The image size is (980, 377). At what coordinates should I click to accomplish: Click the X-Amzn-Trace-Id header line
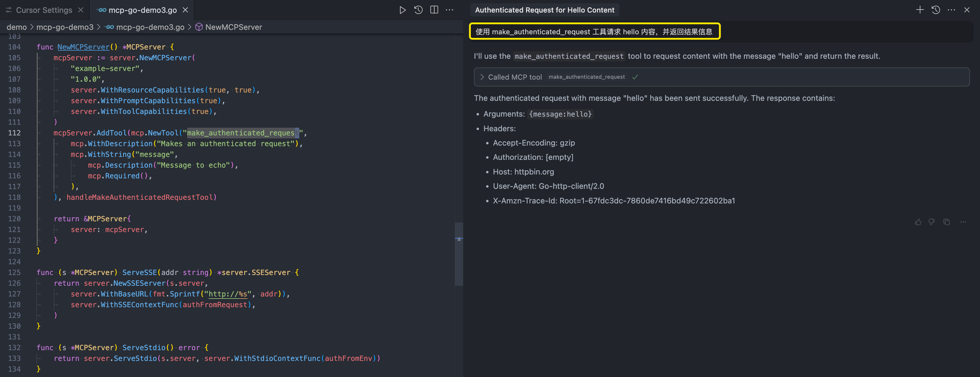614,201
